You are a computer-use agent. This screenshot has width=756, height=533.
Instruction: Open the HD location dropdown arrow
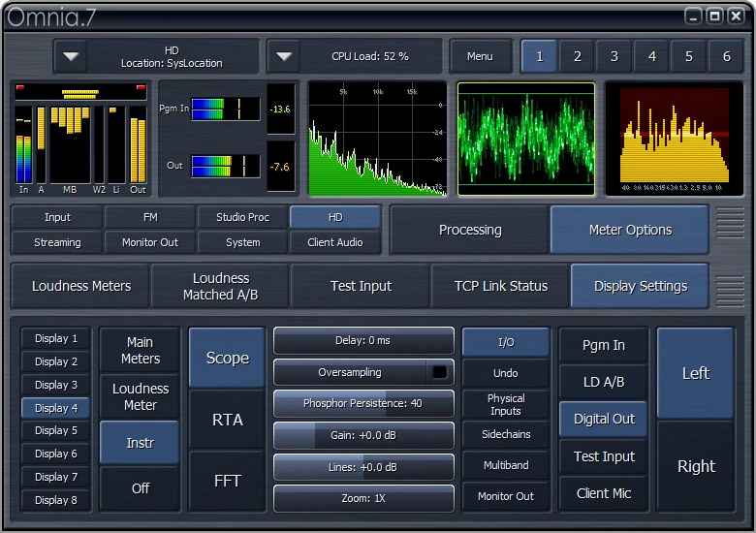point(71,56)
